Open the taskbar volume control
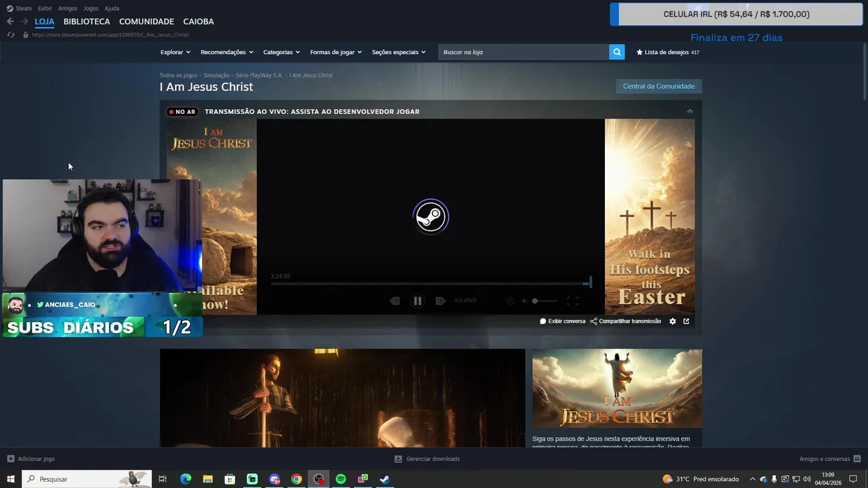This screenshot has width=868, height=488. [x=807, y=479]
